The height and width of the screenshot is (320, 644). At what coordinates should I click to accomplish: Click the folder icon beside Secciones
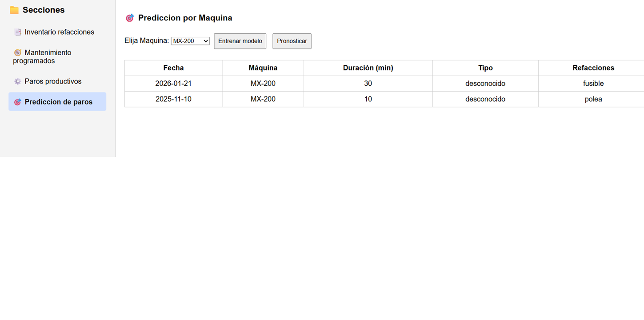coord(14,9)
